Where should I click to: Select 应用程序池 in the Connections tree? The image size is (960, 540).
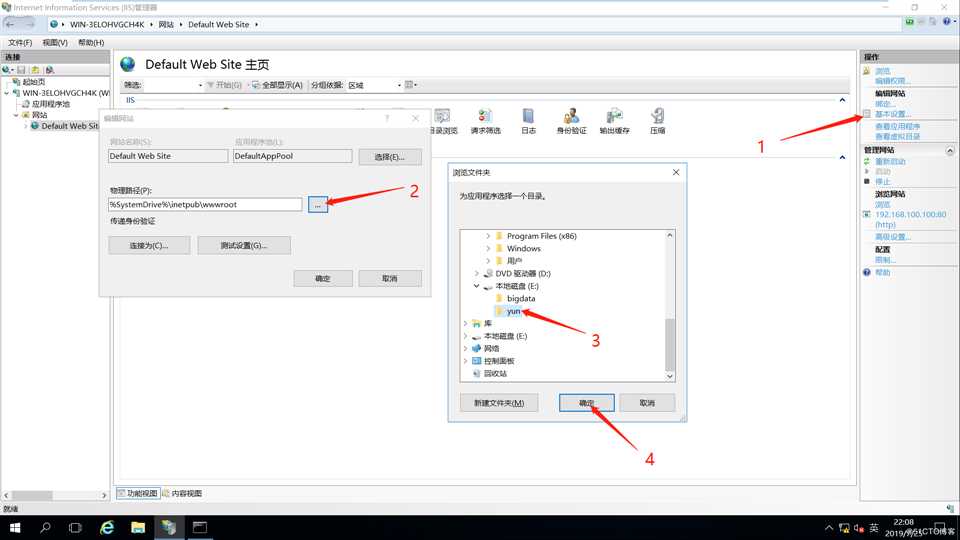pyautogui.click(x=45, y=104)
